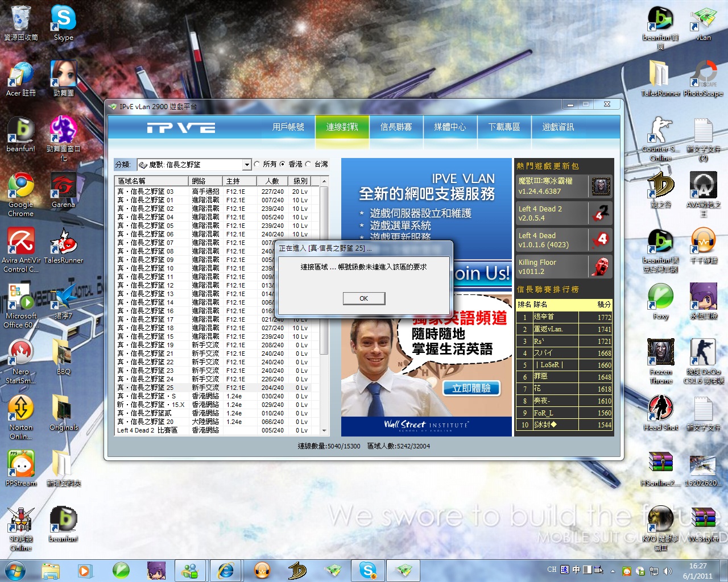Click the 立即體驗 button in the advertisement
The height and width of the screenshot is (582, 728).
[471, 388]
